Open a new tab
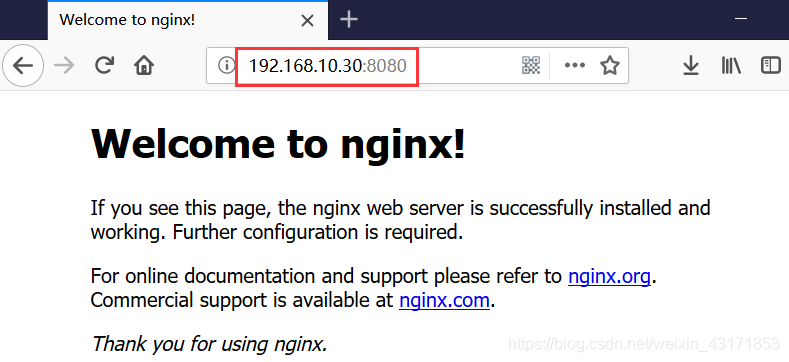Image resolution: width=789 pixels, height=362 pixels. pyautogui.click(x=349, y=20)
